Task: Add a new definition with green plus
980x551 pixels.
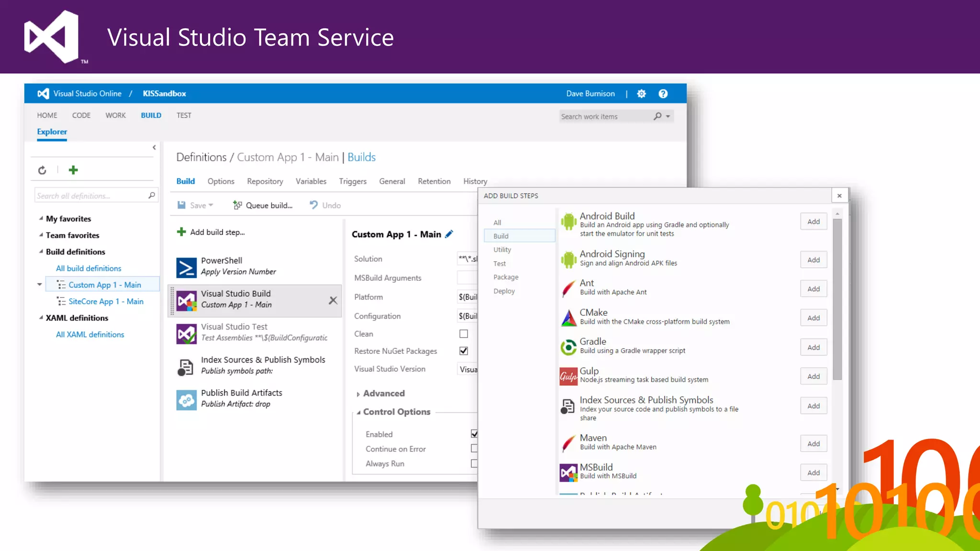Action: [x=73, y=170]
